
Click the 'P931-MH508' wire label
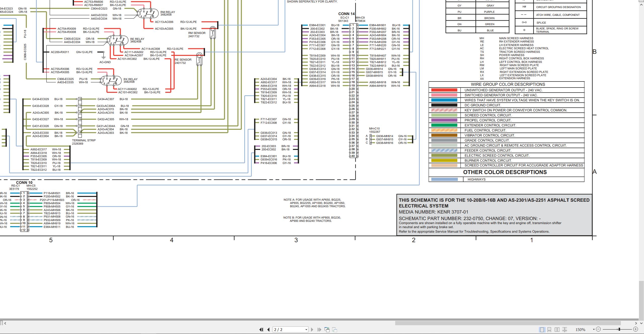[x=52, y=217]
